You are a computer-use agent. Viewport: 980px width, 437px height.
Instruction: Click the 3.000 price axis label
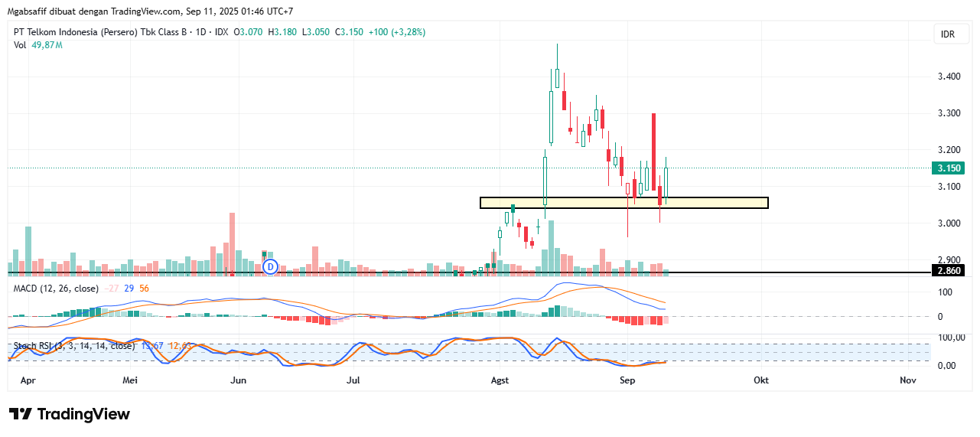tap(949, 223)
